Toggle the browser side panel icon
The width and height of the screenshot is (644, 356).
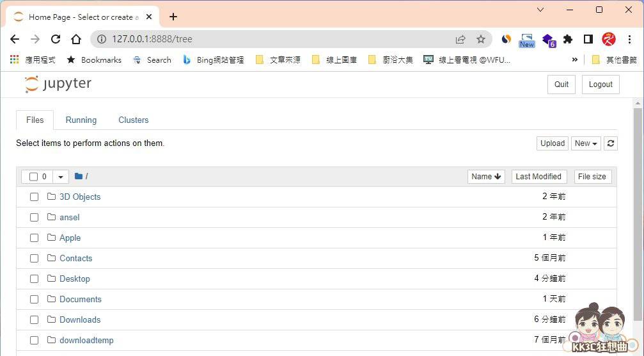(x=588, y=39)
